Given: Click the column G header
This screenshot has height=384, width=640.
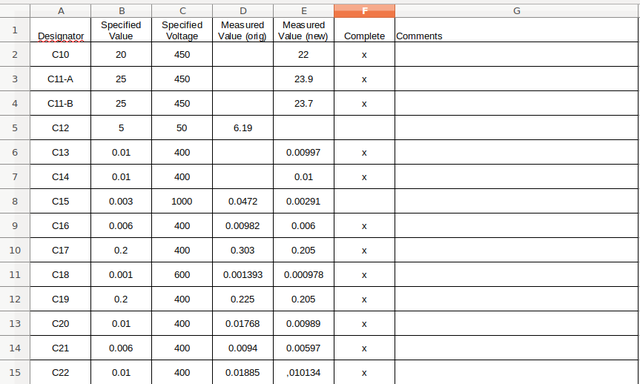Looking at the screenshot, I should 517,11.
